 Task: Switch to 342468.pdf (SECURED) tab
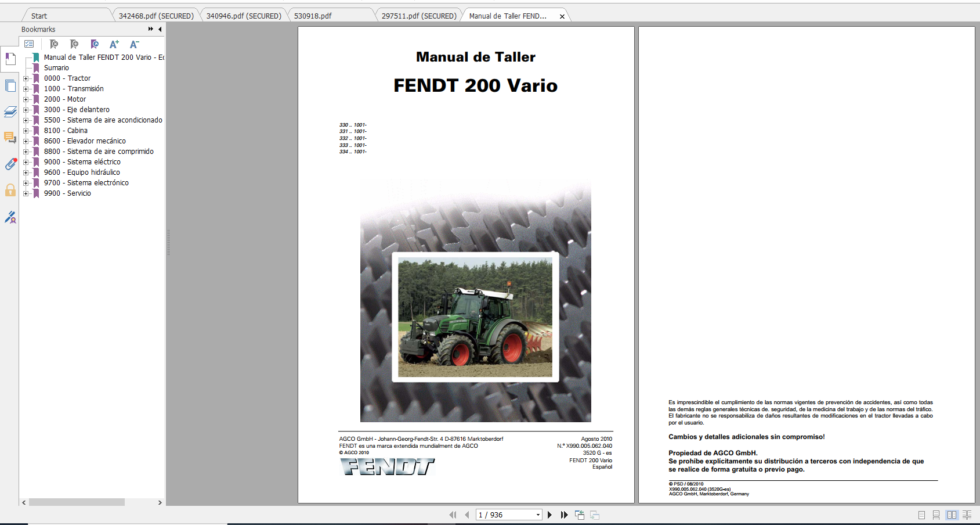(156, 16)
